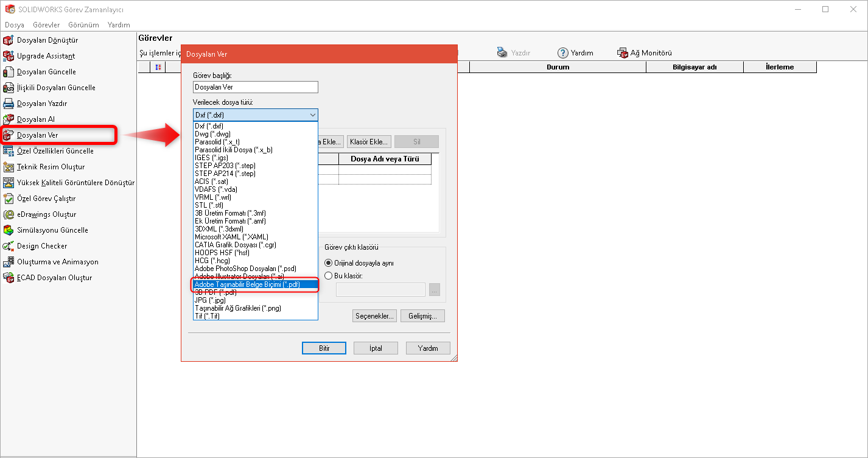The image size is (868, 458).
Task: Open Upgrade Assistant from the sidebar
Action: (9, 56)
